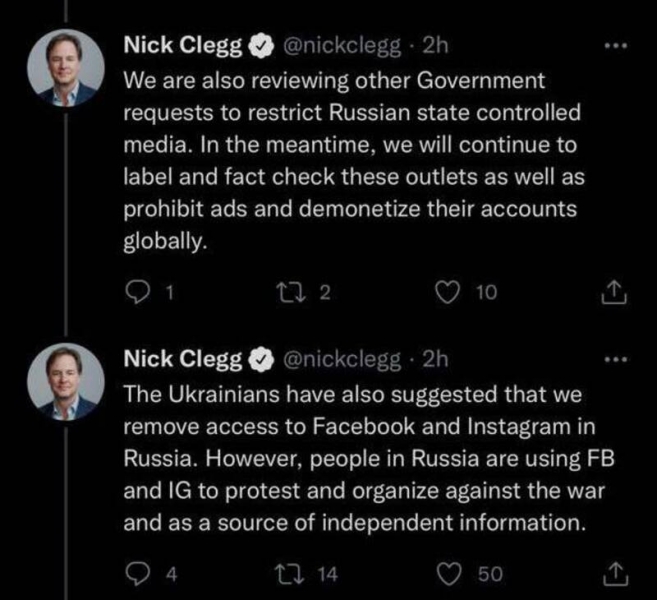Open the 2h timestamp of first tweet
Screen dimensions: 657x600
(437, 45)
